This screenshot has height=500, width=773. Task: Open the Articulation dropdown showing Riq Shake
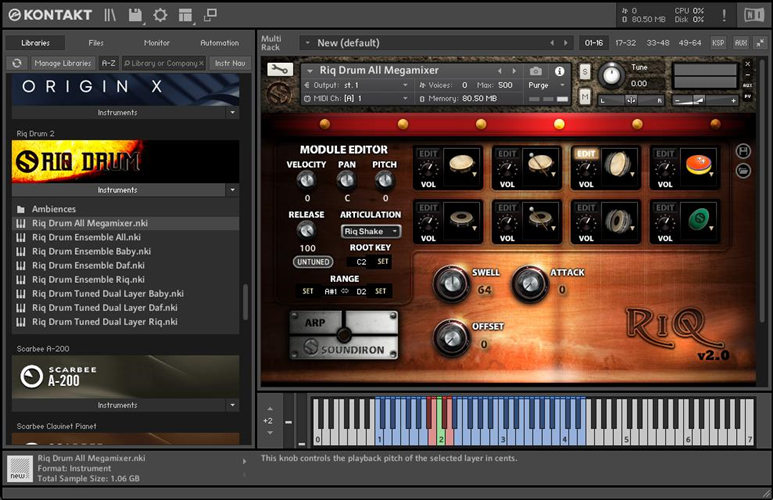(370, 231)
